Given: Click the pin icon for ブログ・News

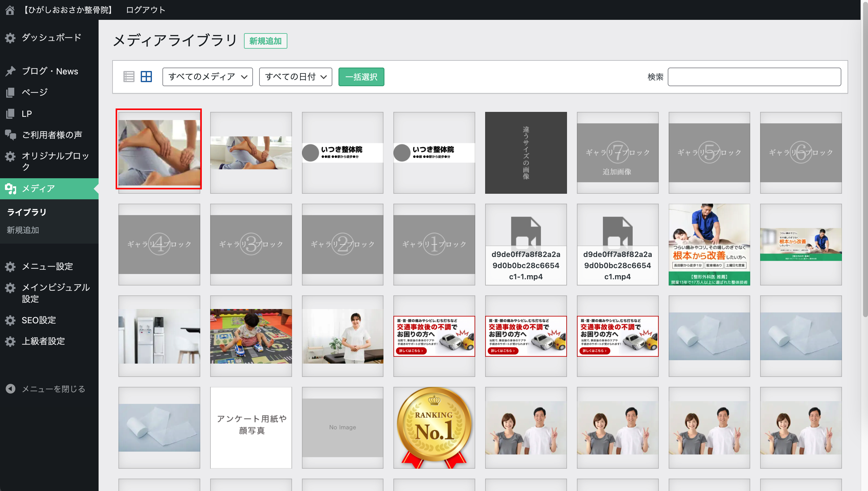Looking at the screenshot, I should [x=11, y=71].
